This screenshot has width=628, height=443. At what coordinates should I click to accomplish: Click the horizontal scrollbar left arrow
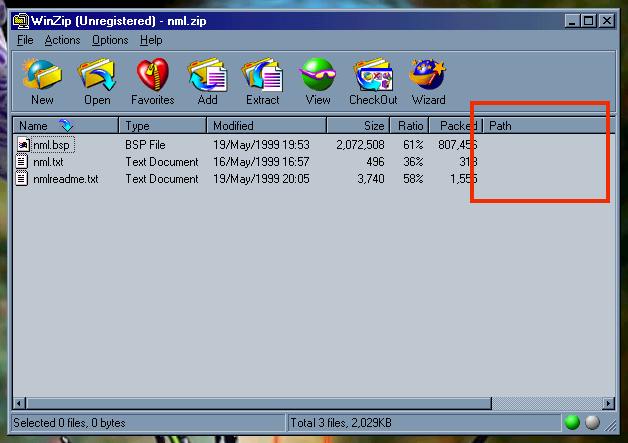pos(19,403)
